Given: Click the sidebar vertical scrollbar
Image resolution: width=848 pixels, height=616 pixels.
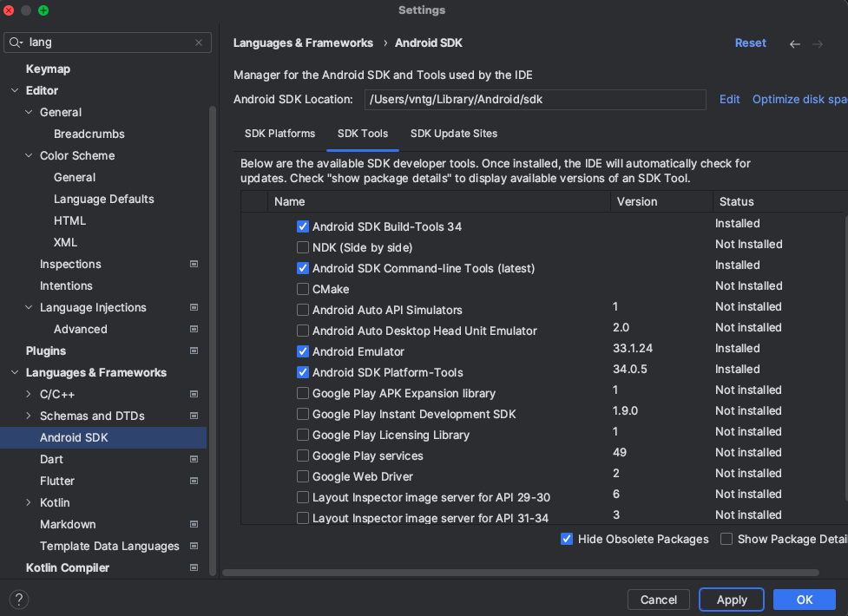Looking at the screenshot, I should (x=213, y=341).
